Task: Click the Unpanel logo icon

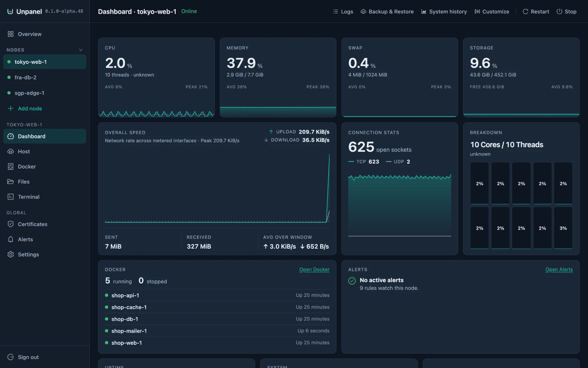Action: 10,11
